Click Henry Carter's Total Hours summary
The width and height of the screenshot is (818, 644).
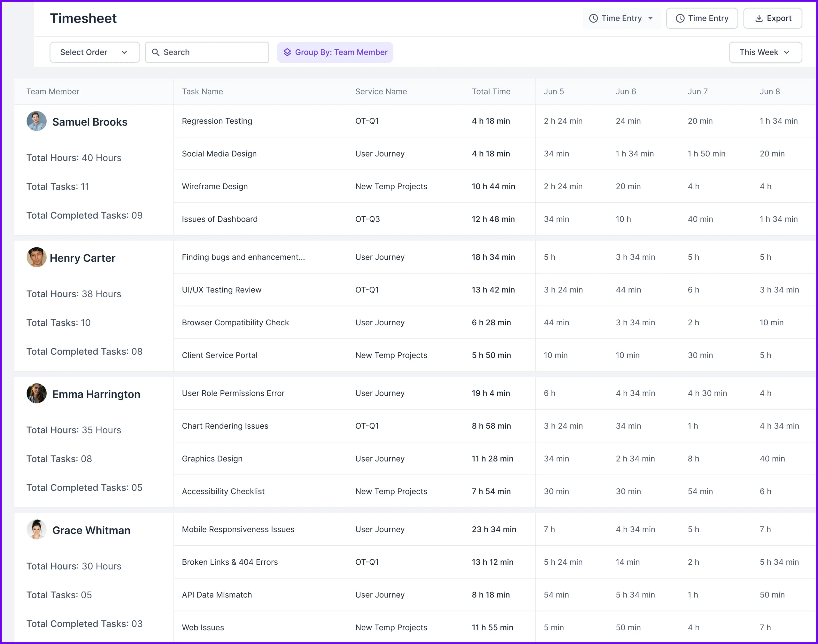pyautogui.click(x=73, y=294)
